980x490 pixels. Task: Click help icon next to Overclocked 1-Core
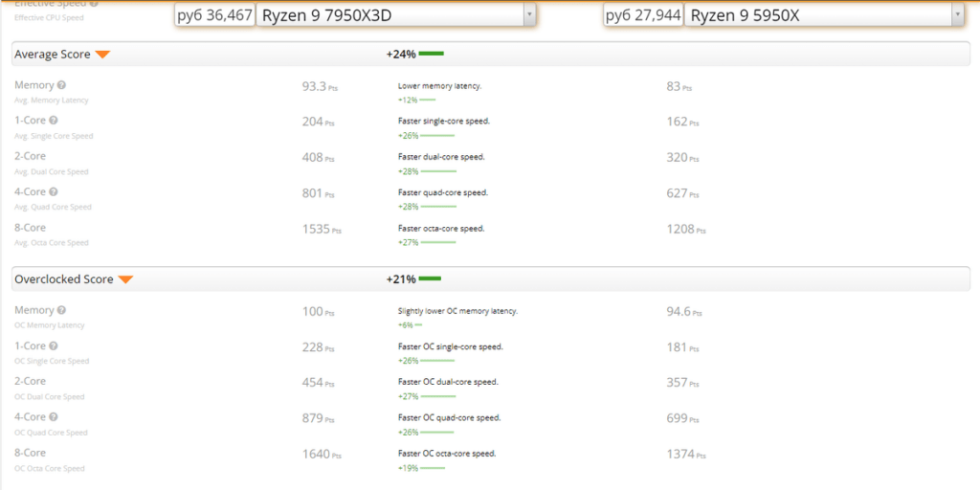pyautogui.click(x=54, y=345)
